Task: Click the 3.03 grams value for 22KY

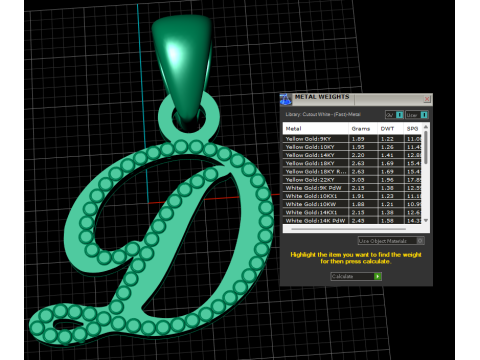Action: 358,180
